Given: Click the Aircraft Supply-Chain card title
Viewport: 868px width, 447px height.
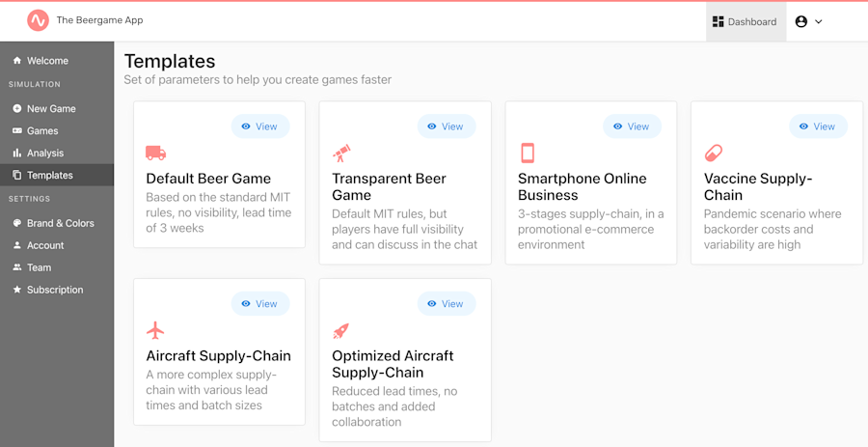Looking at the screenshot, I should click(218, 355).
